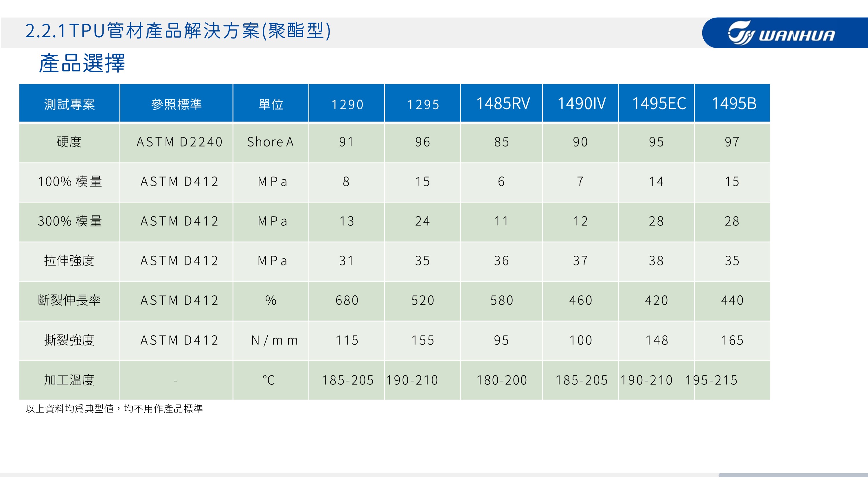Viewport: 868px width, 488px height.
Task: Click tear strength value '165'
Action: tap(732, 340)
